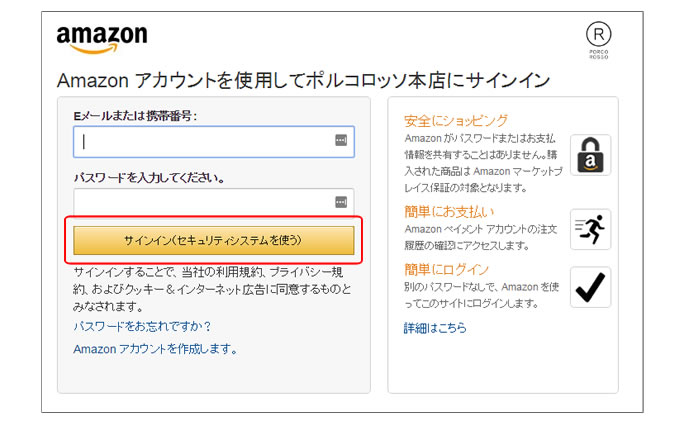Click the Eメールまたは携帯番号 label
Screen dimensions: 700x427
135,116
